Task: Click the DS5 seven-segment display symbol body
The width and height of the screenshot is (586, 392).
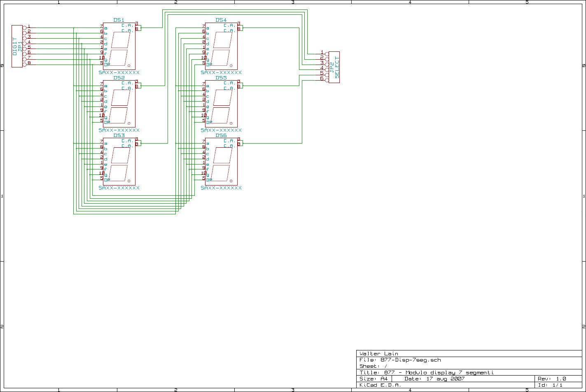Action: pos(221,104)
